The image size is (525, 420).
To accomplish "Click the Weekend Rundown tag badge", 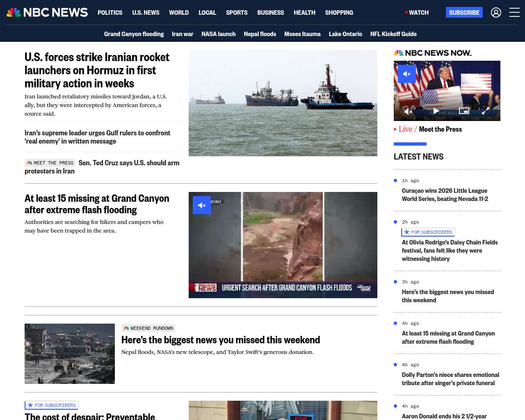I will pos(148,328).
